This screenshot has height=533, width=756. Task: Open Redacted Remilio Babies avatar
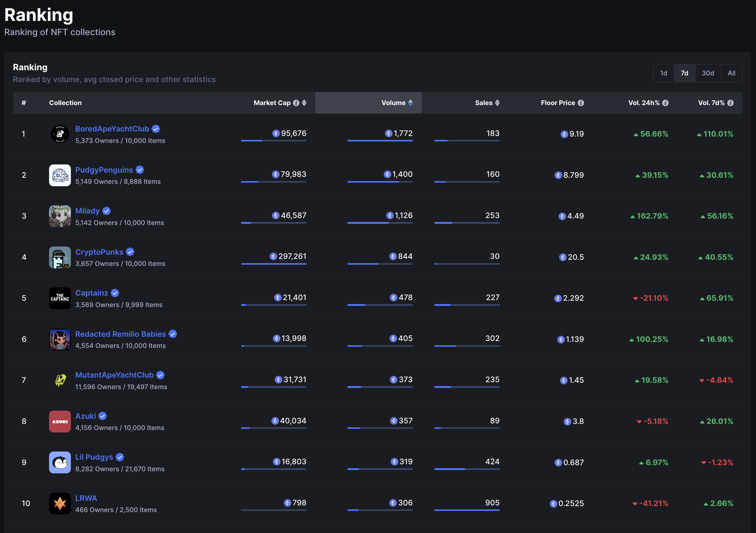click(x=60, y=339)
